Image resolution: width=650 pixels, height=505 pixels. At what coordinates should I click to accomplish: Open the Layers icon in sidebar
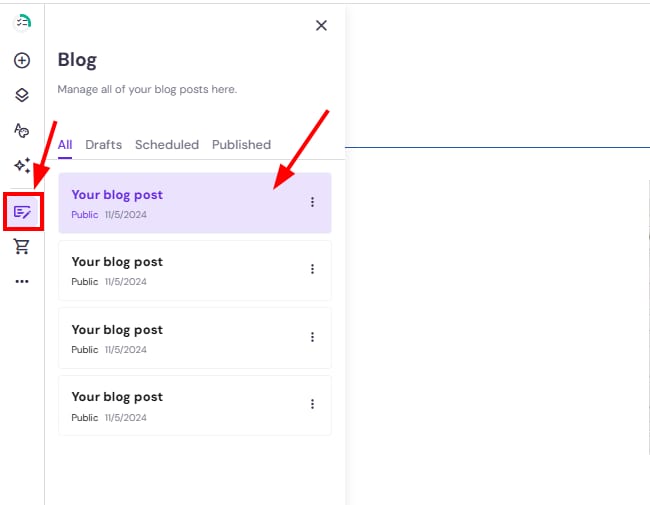[x=22, y=95]
